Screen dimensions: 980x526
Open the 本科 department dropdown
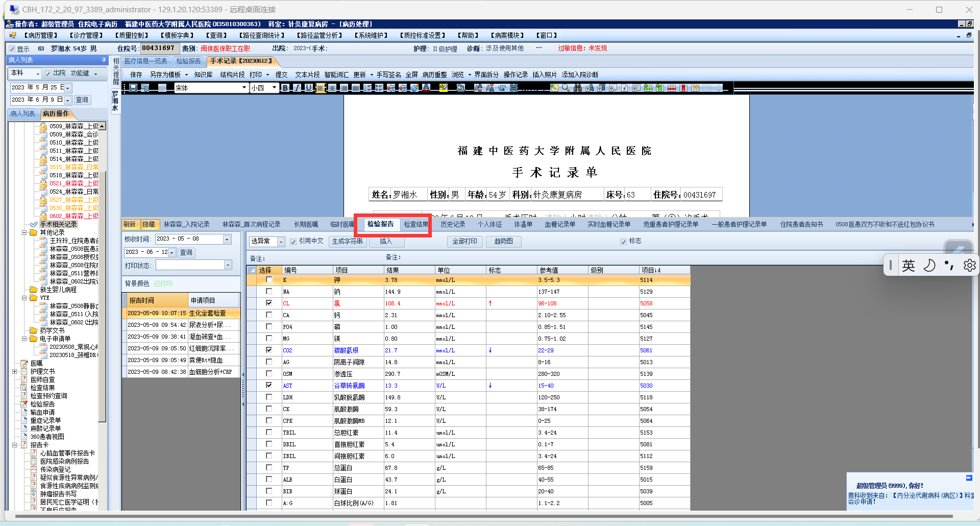(x=38, y=74)
